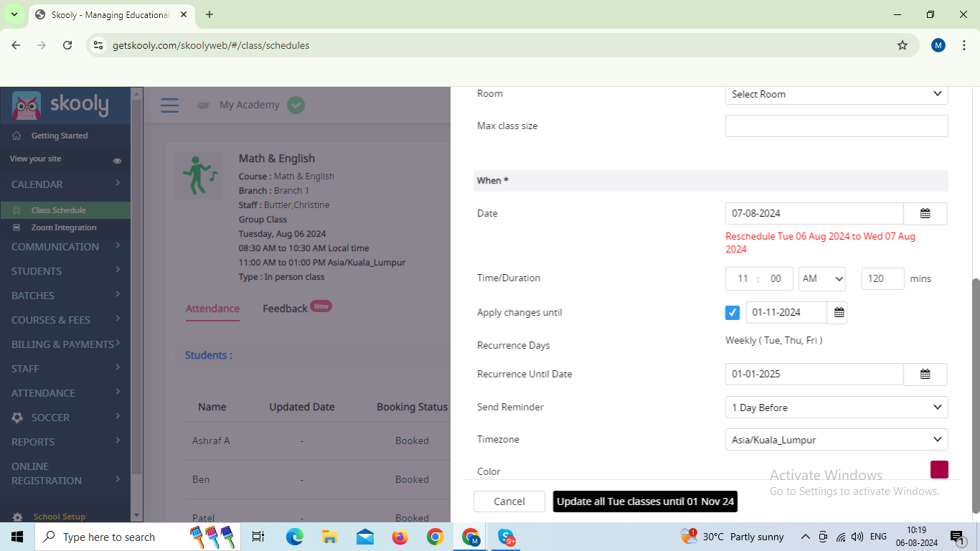Viewport: 980px width, 551px height.
Task: Expand the ATTENDANCE sidebar section
Action: [65, 393]
